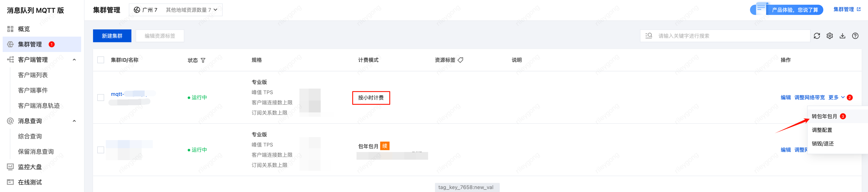Check the second cluster row checkbox
Screen dimensions: 868x192
coord(100,149)
